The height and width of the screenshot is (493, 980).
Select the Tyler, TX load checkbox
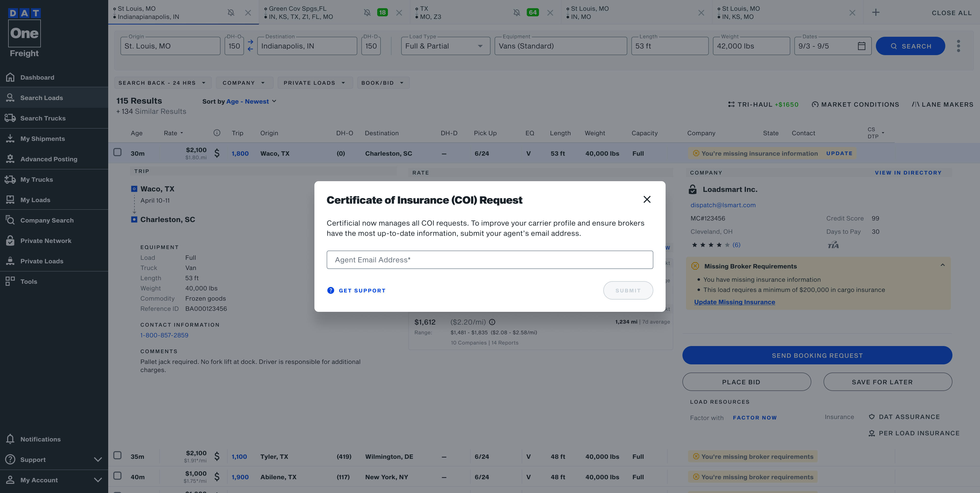point(118,455)
